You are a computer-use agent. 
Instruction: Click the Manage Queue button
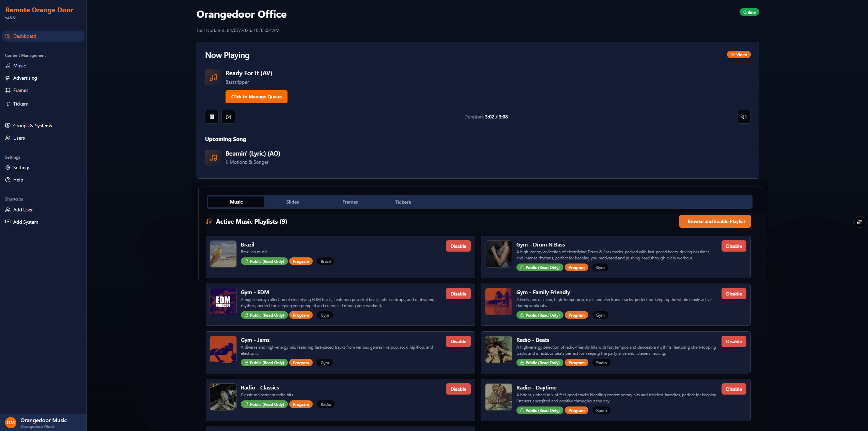[x=256, y=97]
